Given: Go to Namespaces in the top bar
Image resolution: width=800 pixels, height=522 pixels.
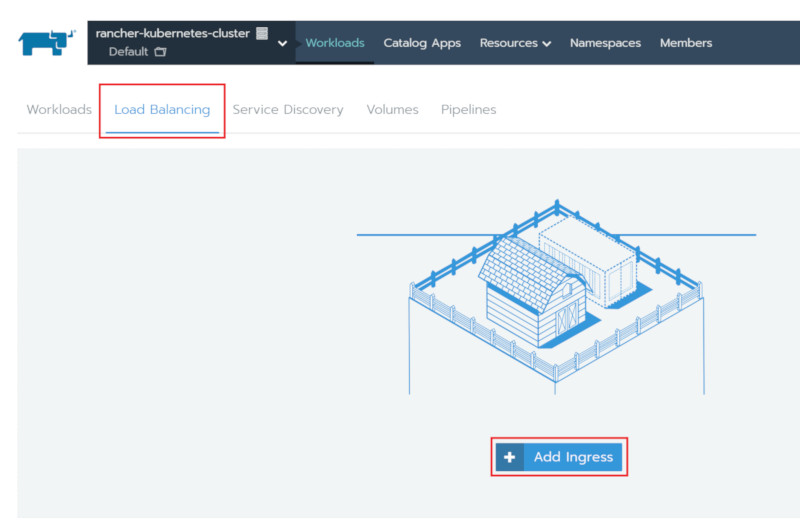Looking at the screenshot, I should pos(605,43).
